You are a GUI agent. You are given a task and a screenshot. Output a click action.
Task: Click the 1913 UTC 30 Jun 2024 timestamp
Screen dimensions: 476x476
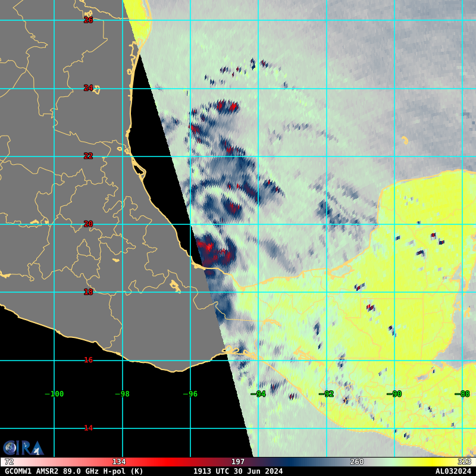pyautogui.click(x=238, y=471)
